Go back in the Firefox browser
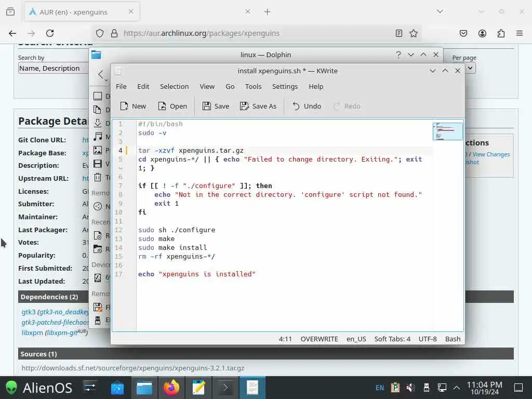 (x=12, y=33)
